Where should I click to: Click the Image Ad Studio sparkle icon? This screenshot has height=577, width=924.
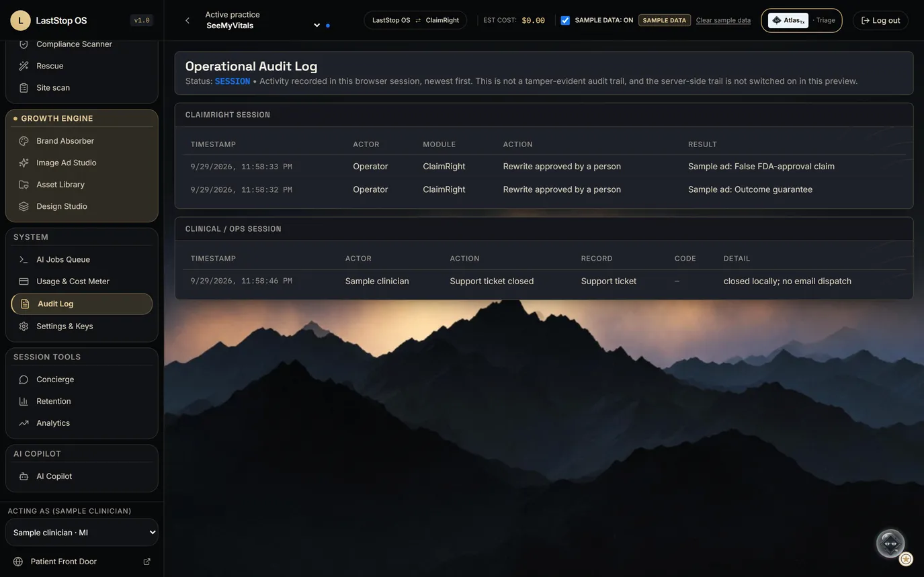pyautogui.click(x=24, y=163)
